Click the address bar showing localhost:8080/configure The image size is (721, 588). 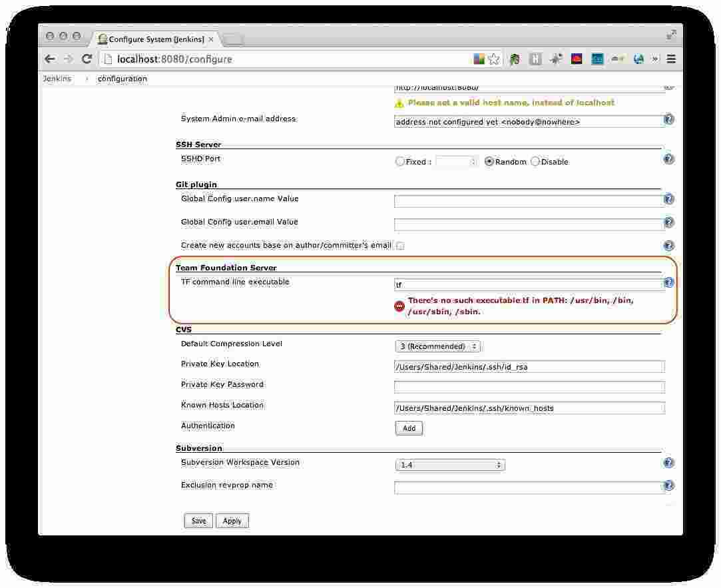point(285,59)
